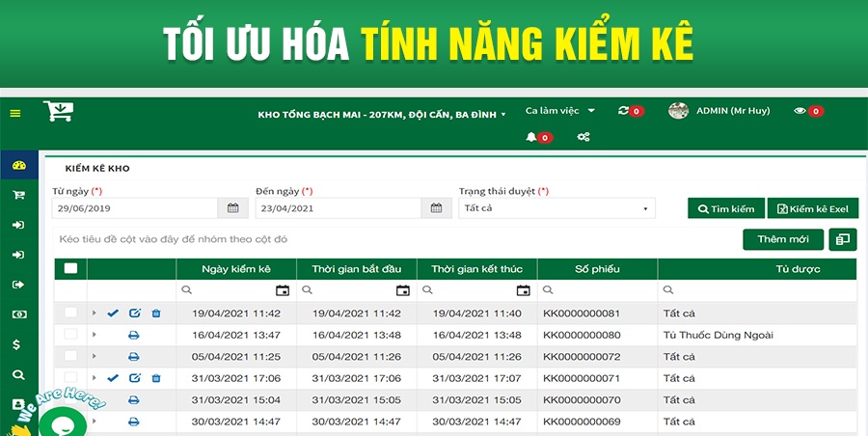This screenshot has width=868, height=436.
Task: Open the money bill sidebar icon
Action: pos(19,314)
